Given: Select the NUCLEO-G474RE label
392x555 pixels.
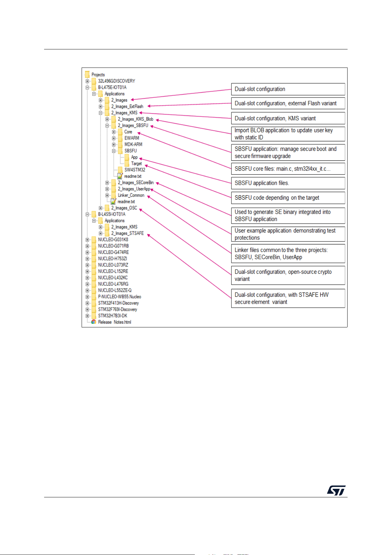Looking at the screenshot, I should (x=114, y=252).
